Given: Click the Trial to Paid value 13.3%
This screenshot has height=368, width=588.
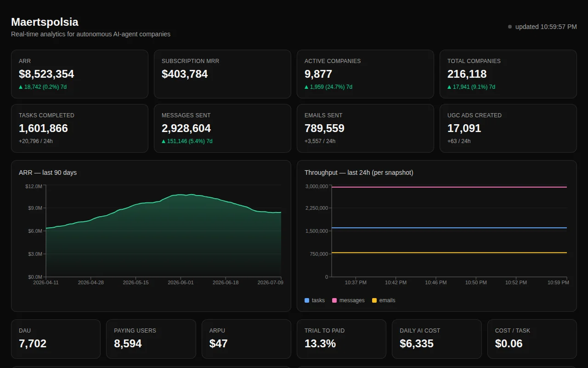Looking at the screenshot, I should pyautogui.click(x=320, y=344).
